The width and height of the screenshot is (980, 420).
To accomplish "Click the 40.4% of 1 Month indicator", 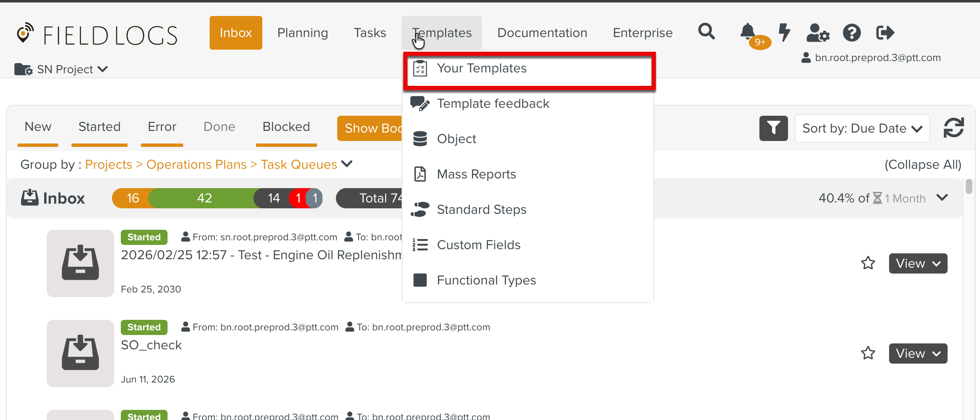I will click(x=872, y=198).
